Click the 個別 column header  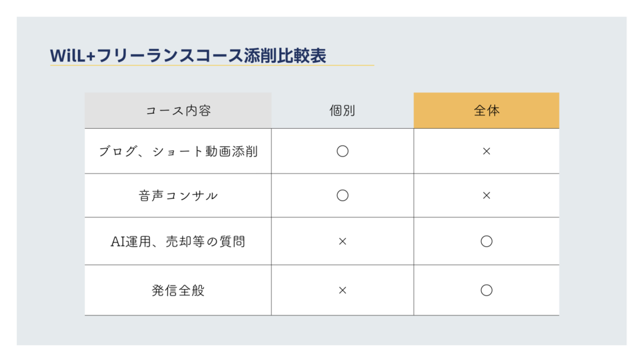pos(342,111)
